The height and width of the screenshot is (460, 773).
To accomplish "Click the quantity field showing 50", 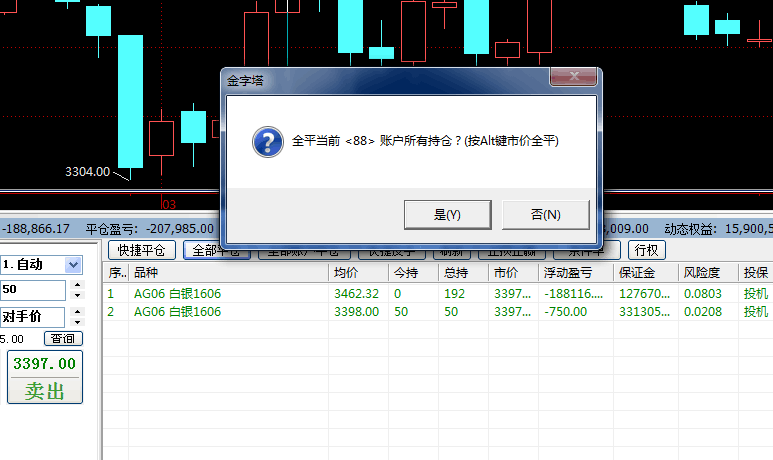I will (x=32, y=290).
